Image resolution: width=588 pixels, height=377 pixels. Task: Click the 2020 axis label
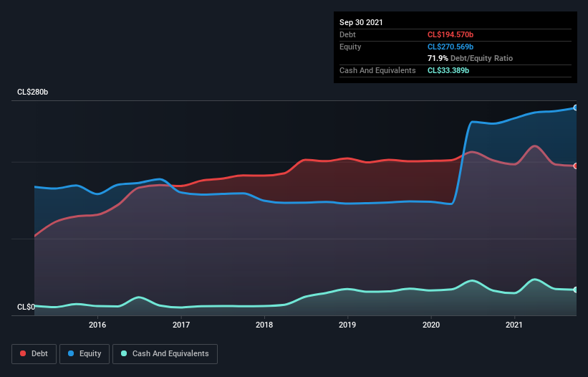pyautogui.click(x=431, y=325)
